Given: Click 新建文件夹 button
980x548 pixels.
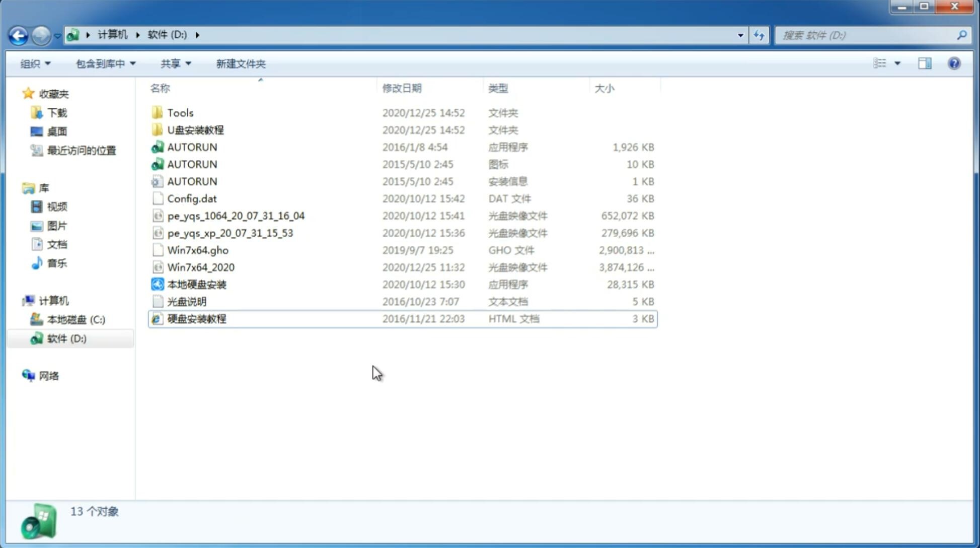Looking at the screenshot, I should (240, 63).
